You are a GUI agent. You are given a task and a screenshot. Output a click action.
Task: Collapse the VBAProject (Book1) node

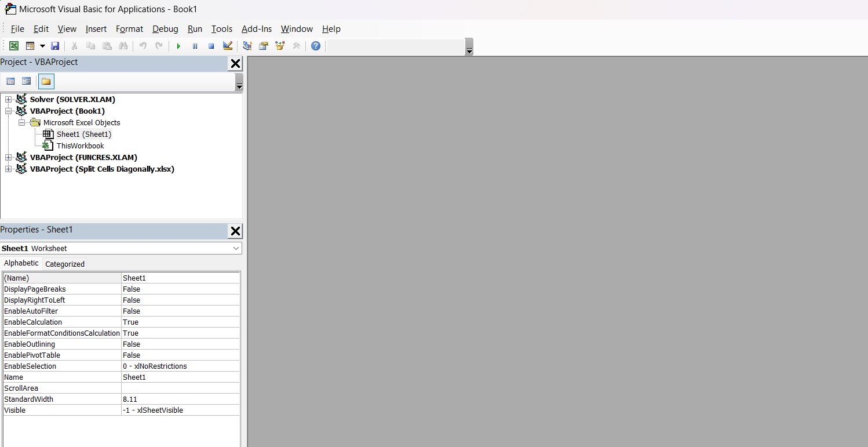point(8,111)
